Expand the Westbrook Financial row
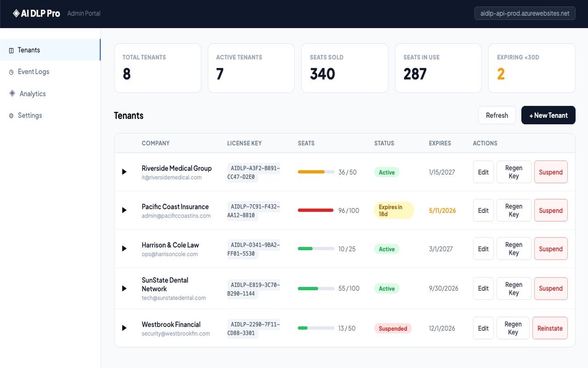588x368 pixels. pos(124,328)
